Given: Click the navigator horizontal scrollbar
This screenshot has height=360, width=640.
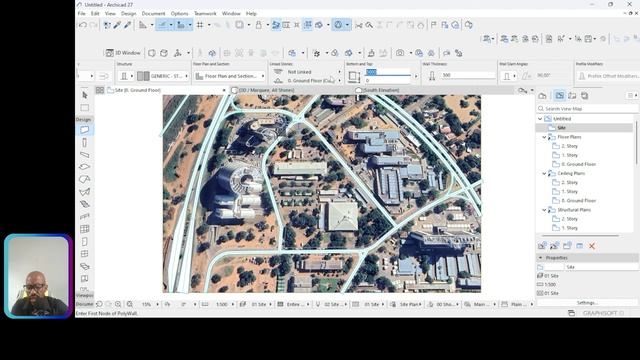Looking at the screenshot, I should point(580,236).
